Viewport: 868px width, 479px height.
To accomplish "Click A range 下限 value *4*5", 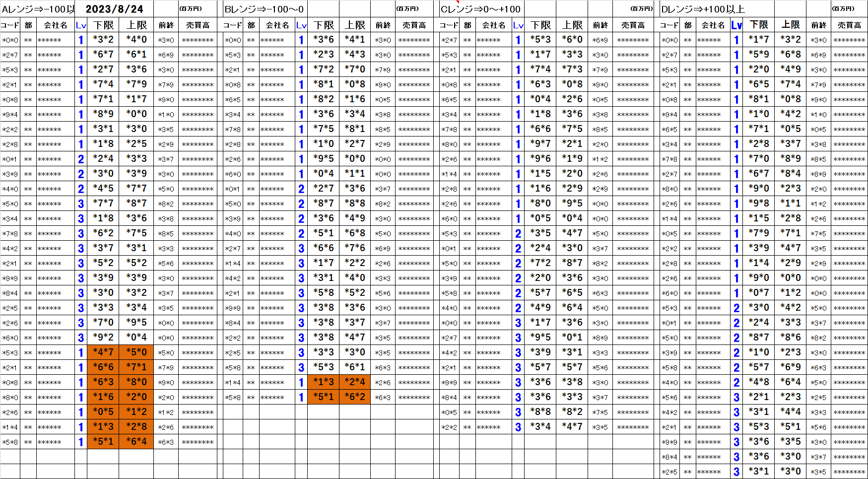I will point(103,189).
